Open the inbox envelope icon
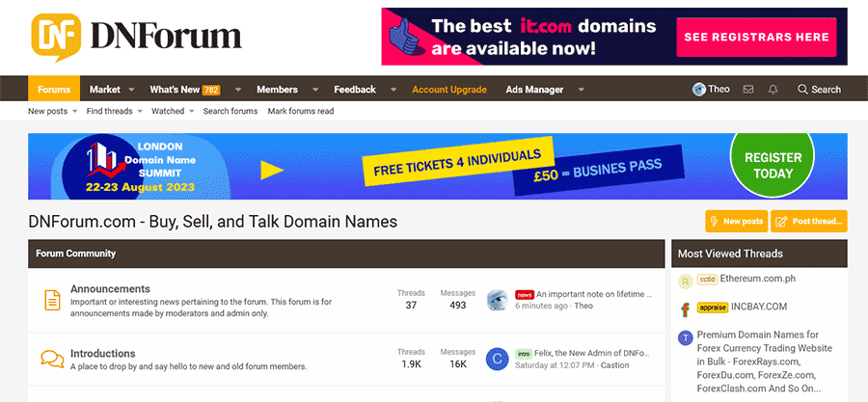Viewport: 868px width, 402px height. [748, 89]
